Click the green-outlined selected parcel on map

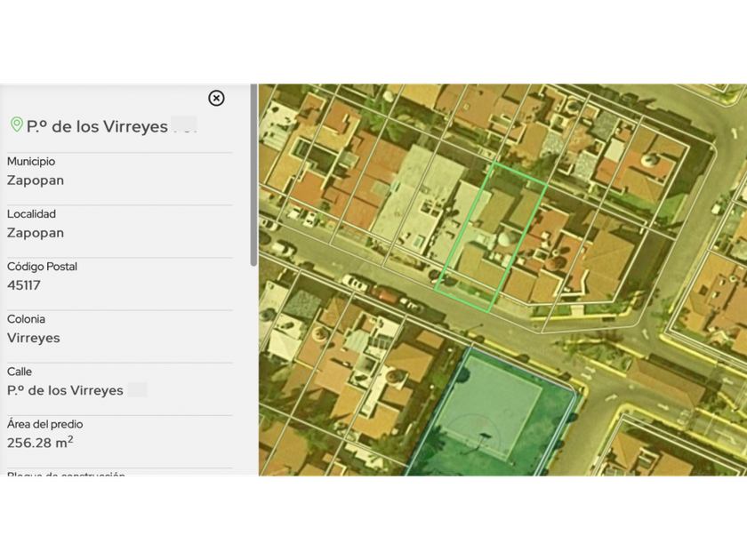click(x=491, y=237)
